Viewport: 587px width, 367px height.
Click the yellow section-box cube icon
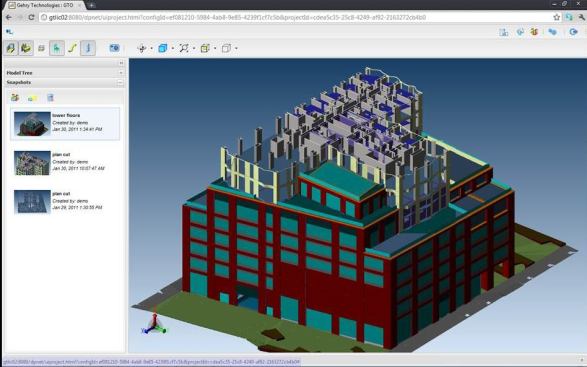[205, 48]
